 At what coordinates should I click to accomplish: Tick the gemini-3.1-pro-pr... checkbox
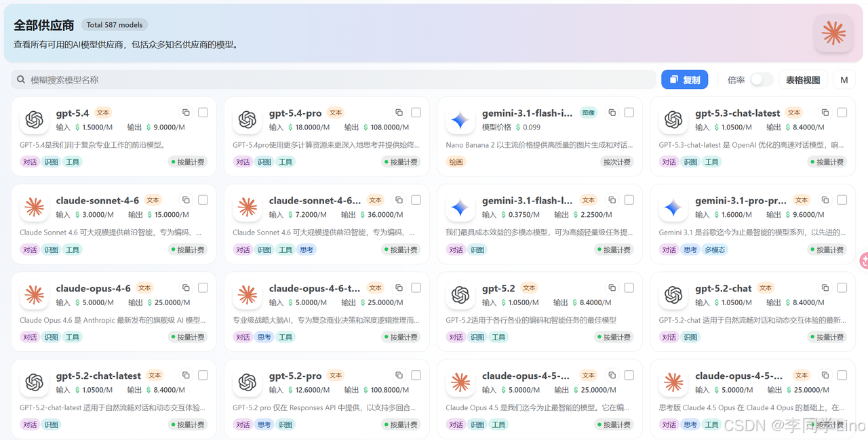pos(842,200)
